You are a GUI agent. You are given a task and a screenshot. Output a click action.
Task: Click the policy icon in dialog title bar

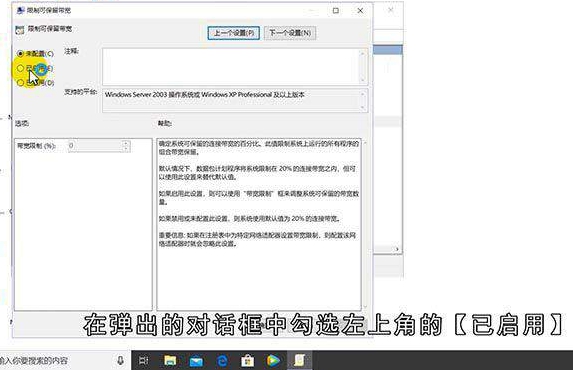[20, 10]
